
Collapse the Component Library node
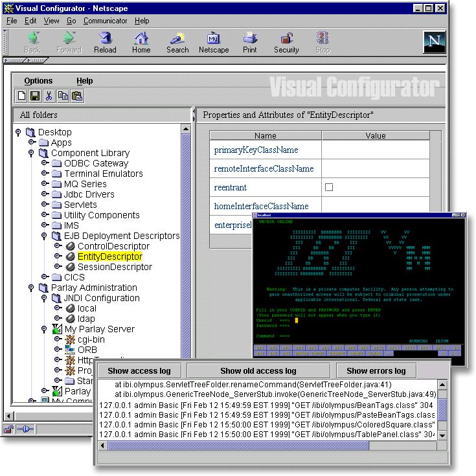click(31, 153)
